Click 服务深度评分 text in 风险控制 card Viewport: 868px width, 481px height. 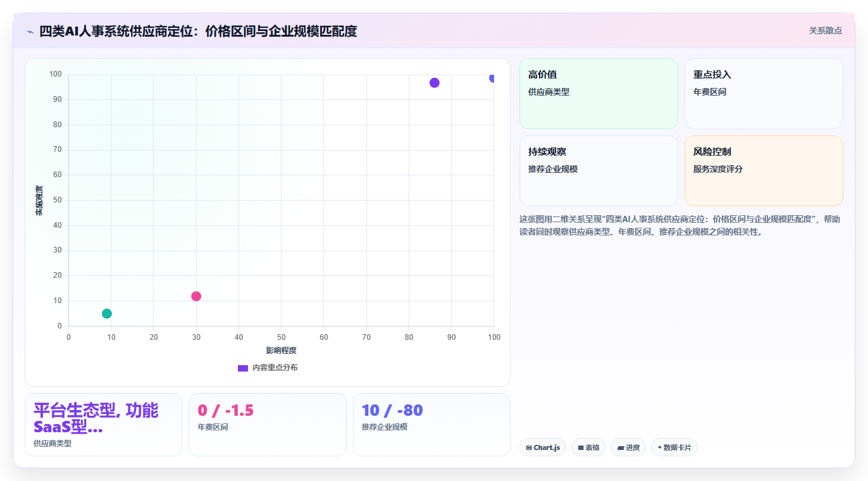coord(718,169)
